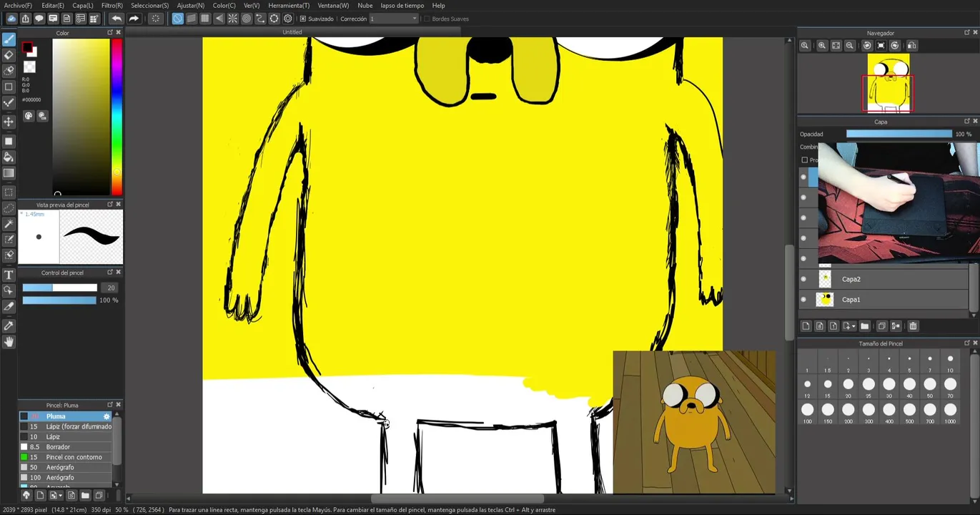This screenshot has height=515, width=980.
Task: Click the foreground color swatch
Action: pyautogui.click(x=27, y=49)
